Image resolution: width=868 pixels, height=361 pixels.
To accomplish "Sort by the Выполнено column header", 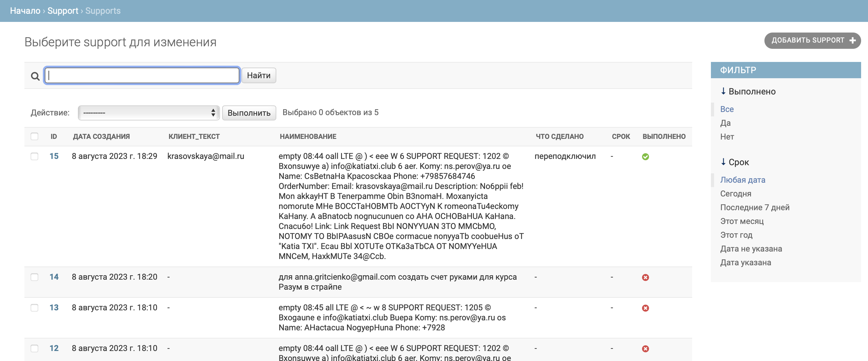I will pyautogui.click(x=663, y=136).
